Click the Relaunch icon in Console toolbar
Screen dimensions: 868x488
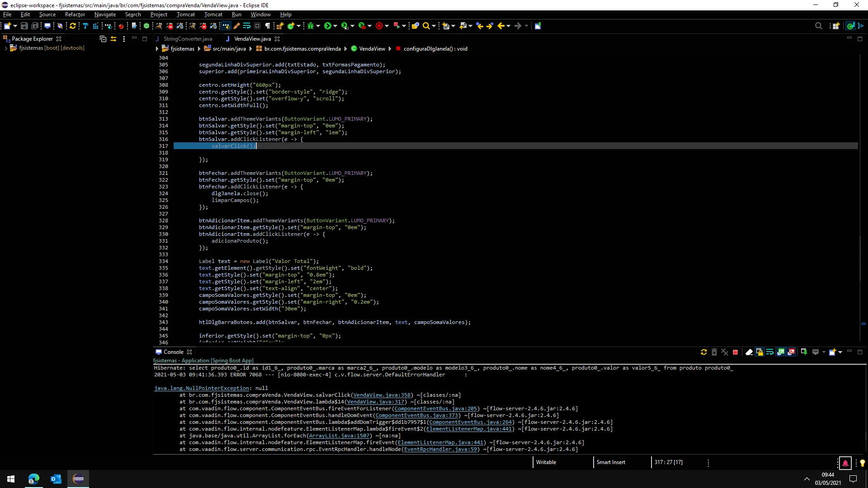pyautogui.click(x=704, y=352)
